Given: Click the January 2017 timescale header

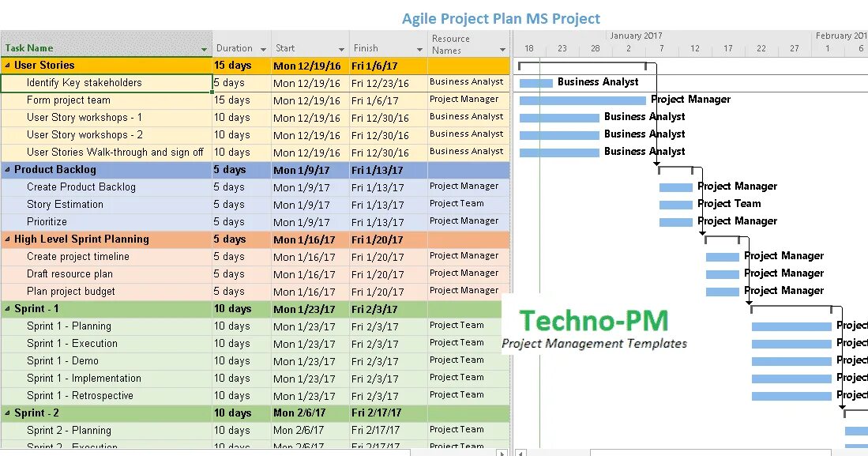Looking at the screenshot, I should point(637,35).
